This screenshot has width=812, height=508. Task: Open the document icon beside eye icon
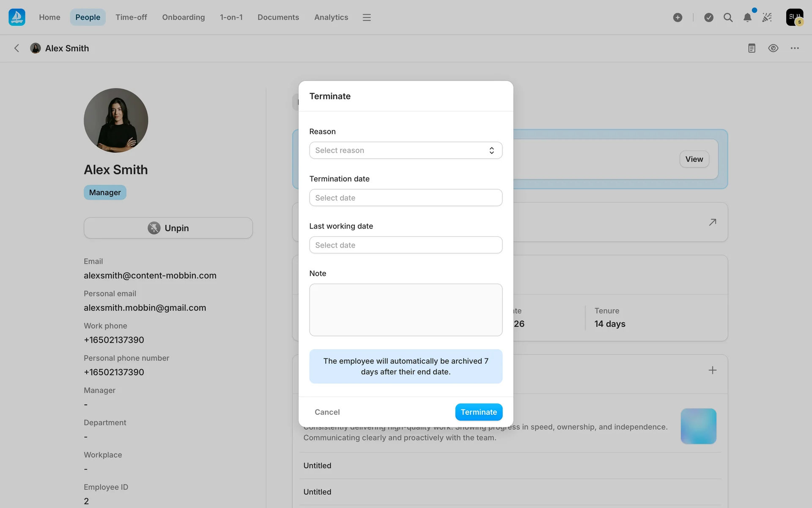click(752, 48)
